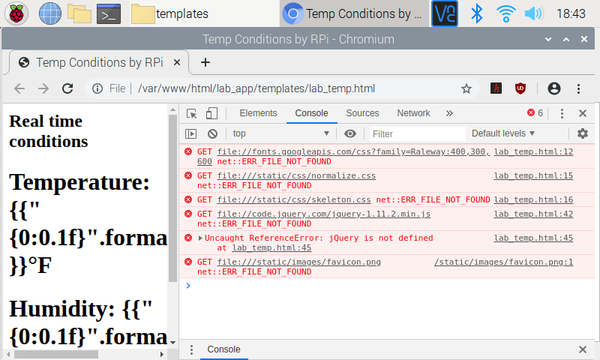Close the bottom Console drawer

[x=582, y=350]
